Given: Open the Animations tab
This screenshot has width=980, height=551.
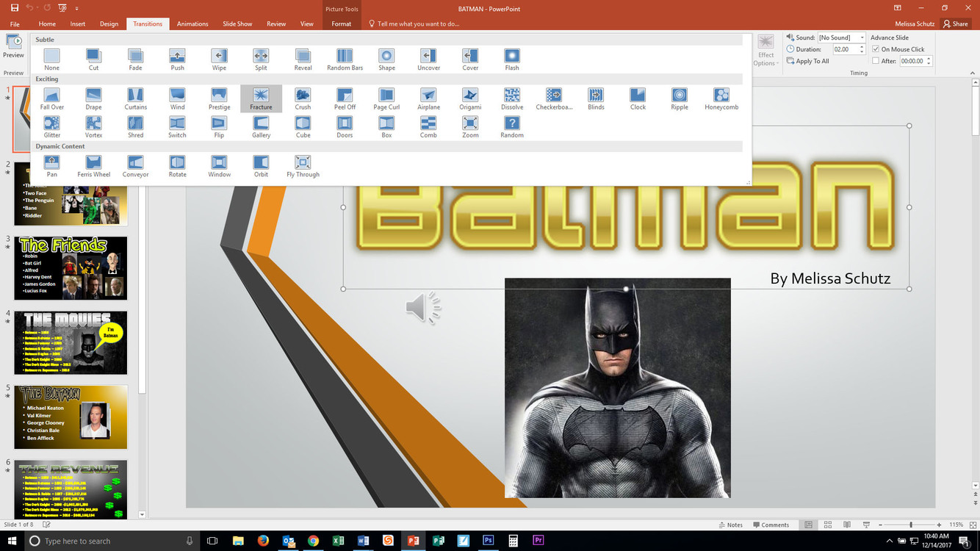Looking at the screenshot, I should tap(192, 24).
